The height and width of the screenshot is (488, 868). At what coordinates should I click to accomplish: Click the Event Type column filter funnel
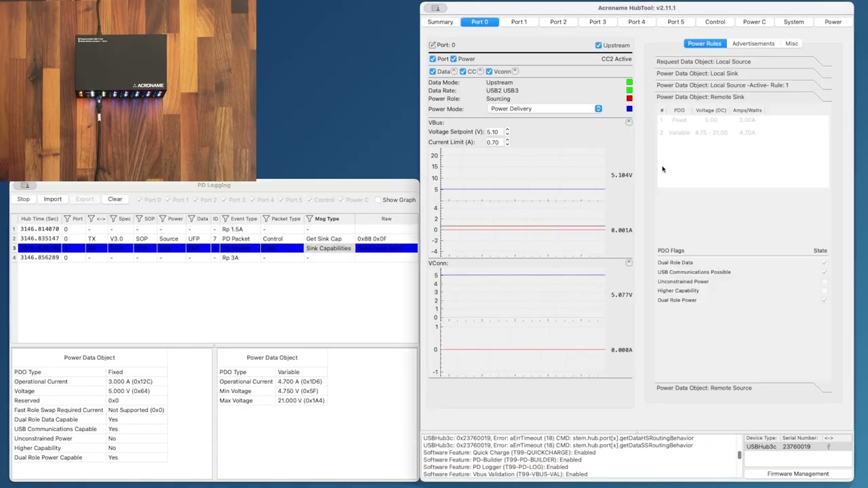pos(225,219)
